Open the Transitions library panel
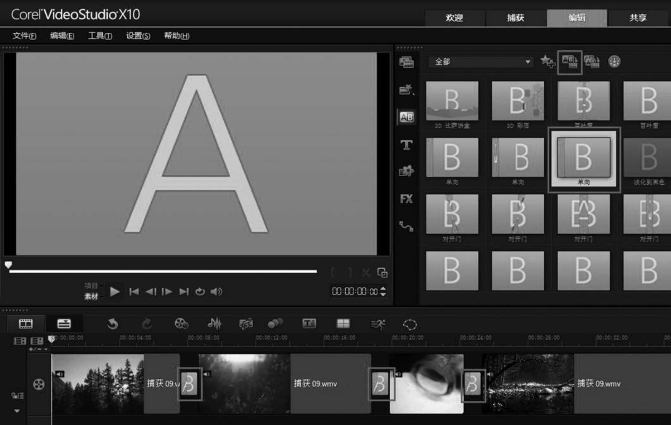 coord(406,117)
